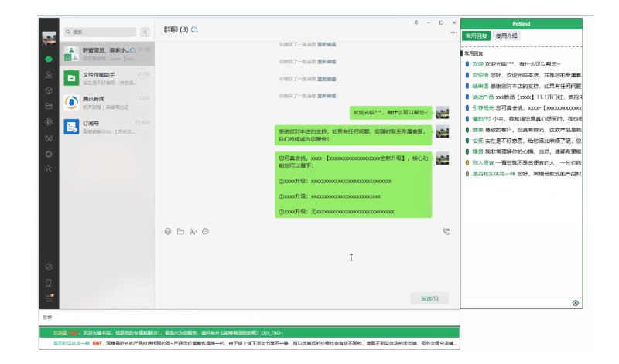
Task: Click the first 重新编辑 re-edit link
Action: (x=327, y=44)
